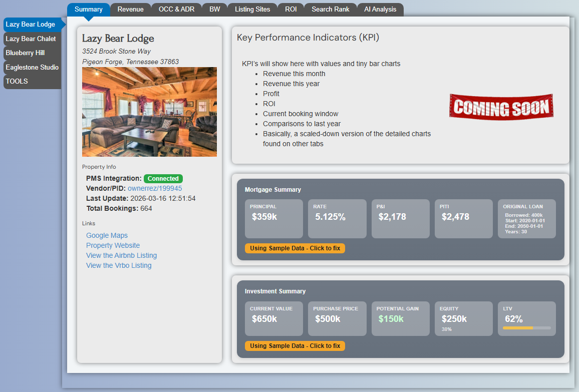Visit the Property Website
Viewport: 579px width, 392px height.
[x=112, y=245]
